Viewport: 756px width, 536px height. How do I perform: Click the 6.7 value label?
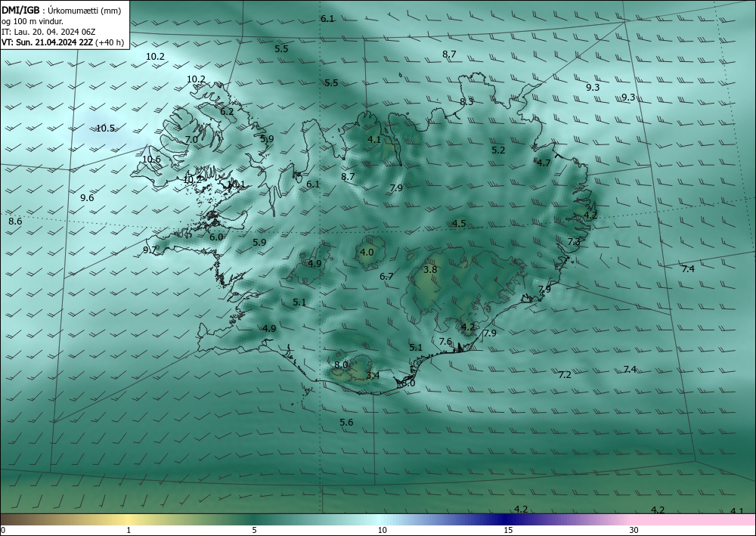click(386, 276)
